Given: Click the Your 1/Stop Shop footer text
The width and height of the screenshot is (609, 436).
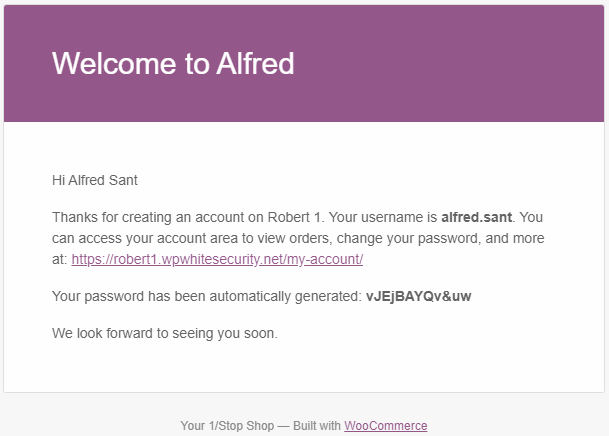Looking at the screenshot, I should click(x=227, y=426).
